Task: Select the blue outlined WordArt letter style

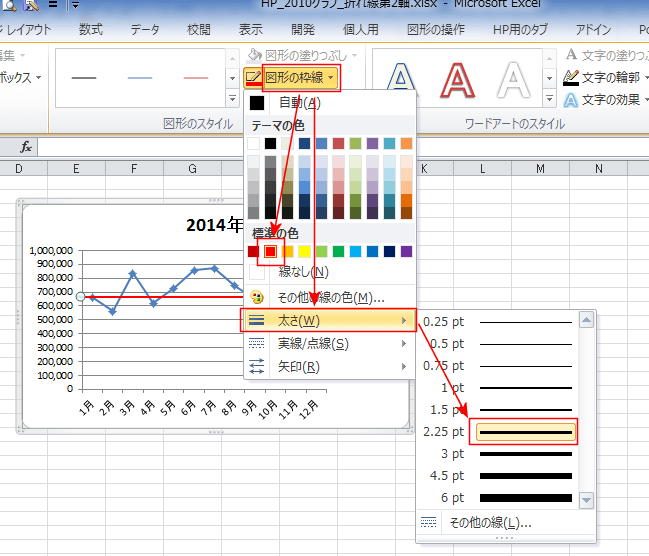Action: (x=401, y=78)
